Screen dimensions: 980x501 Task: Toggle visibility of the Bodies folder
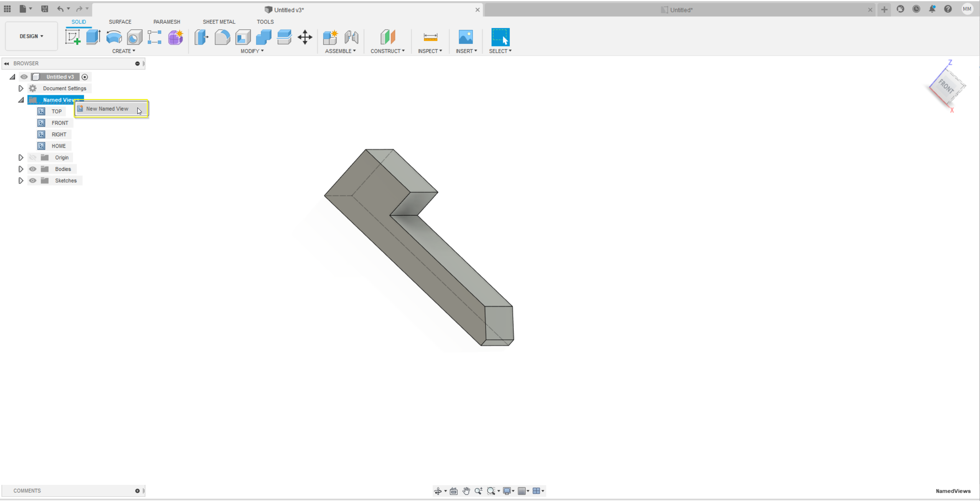33,169
